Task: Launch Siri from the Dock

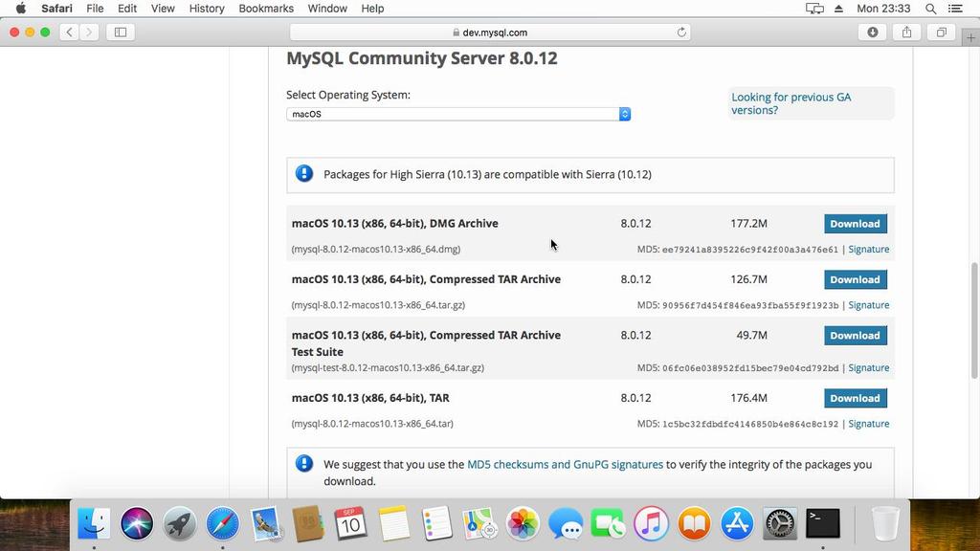Action: pyautogui.click(x=137, y=523)
